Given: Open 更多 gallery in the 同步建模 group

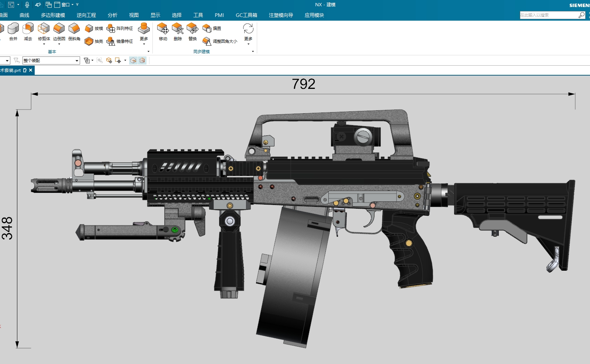Looking at the screenshot, I should (x=248, y=33).
